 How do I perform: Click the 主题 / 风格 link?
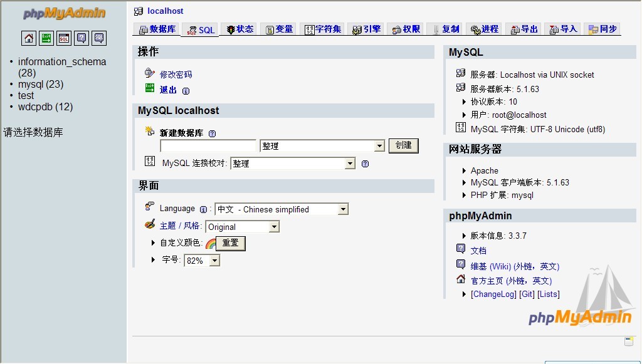(x=179, y=226)
